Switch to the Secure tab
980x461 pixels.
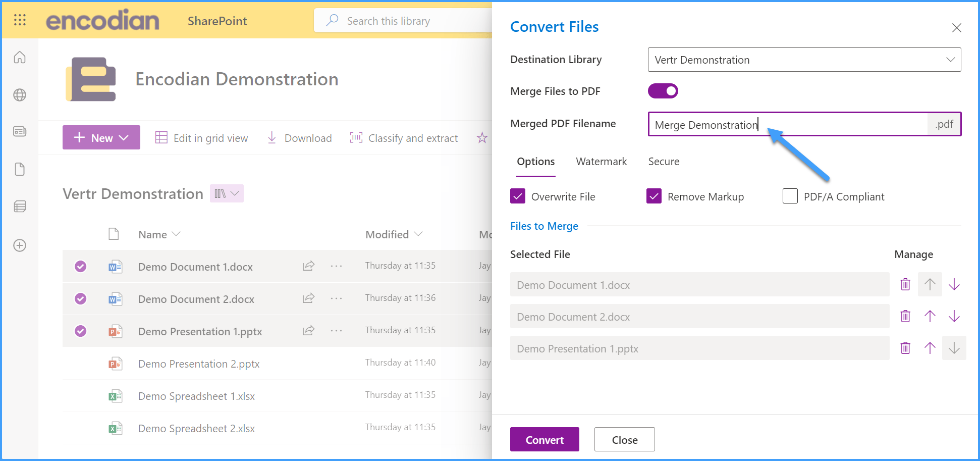point(664,162)
